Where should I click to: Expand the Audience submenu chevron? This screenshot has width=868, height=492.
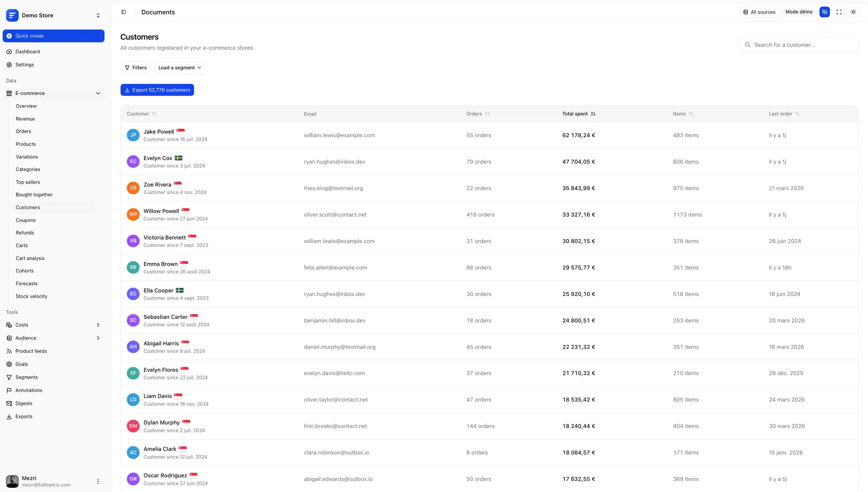point(98,338)
